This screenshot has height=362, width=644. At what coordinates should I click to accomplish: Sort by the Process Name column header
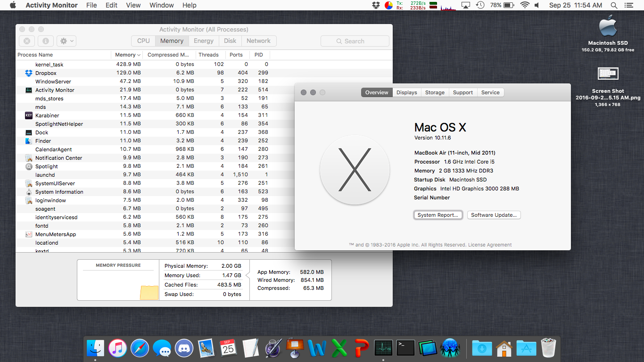click(63, 55)
